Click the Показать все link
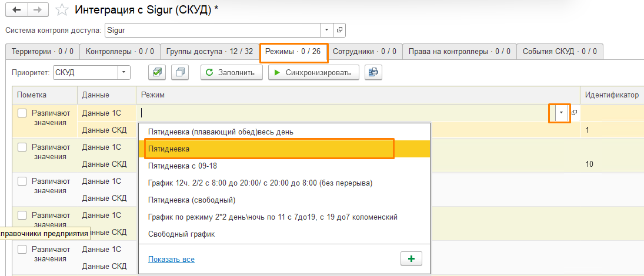Image resolution: width=644 pixels, height=276 pixels. click(171, 259)
